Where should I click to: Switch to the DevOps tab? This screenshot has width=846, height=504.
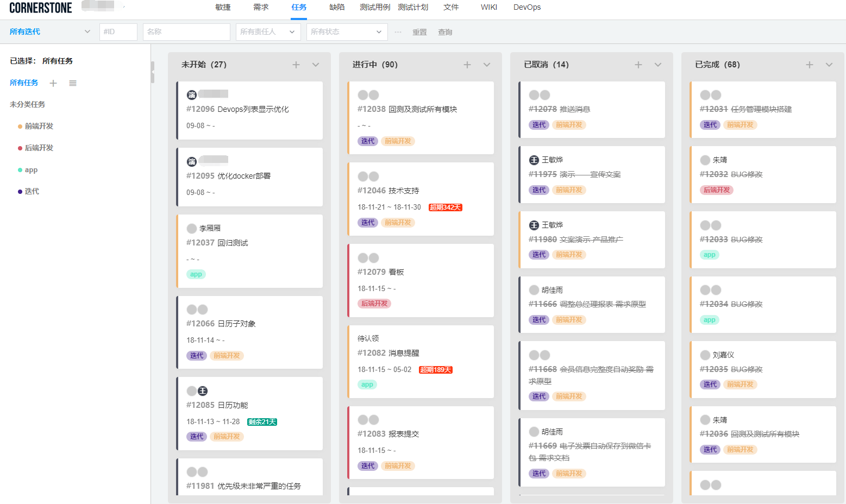tap(527, 7)
